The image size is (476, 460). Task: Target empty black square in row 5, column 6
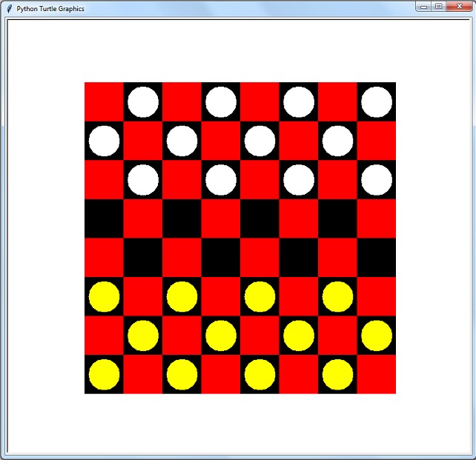(x=299, y=258)
